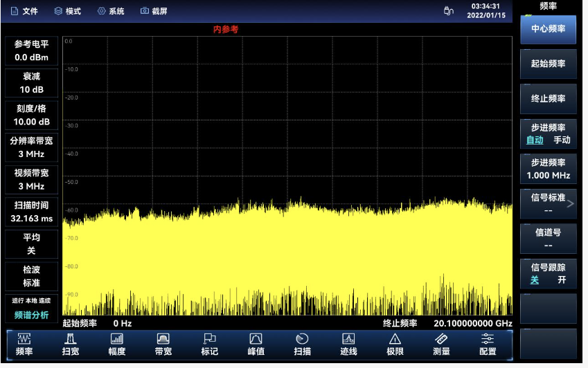Turn 信号跟踪 signal tracking to 关

pyautogui.click(x=535, y=280)
